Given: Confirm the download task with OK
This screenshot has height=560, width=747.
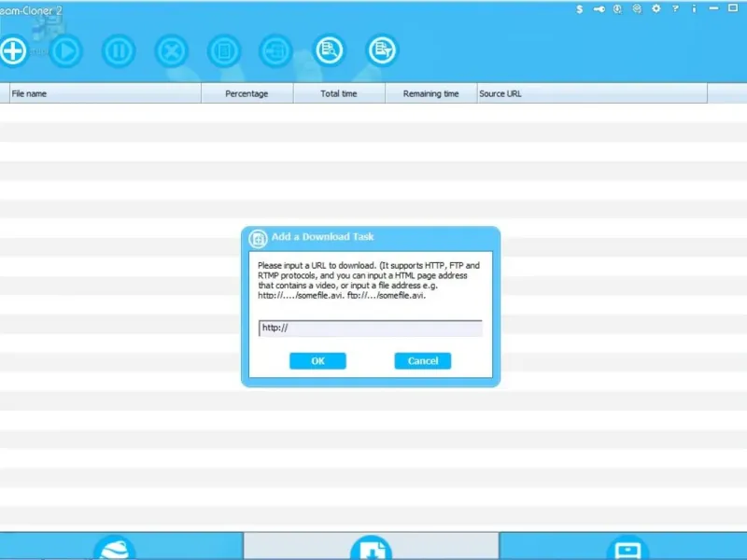Looking at the screenshot, I should tap(317, 361).
